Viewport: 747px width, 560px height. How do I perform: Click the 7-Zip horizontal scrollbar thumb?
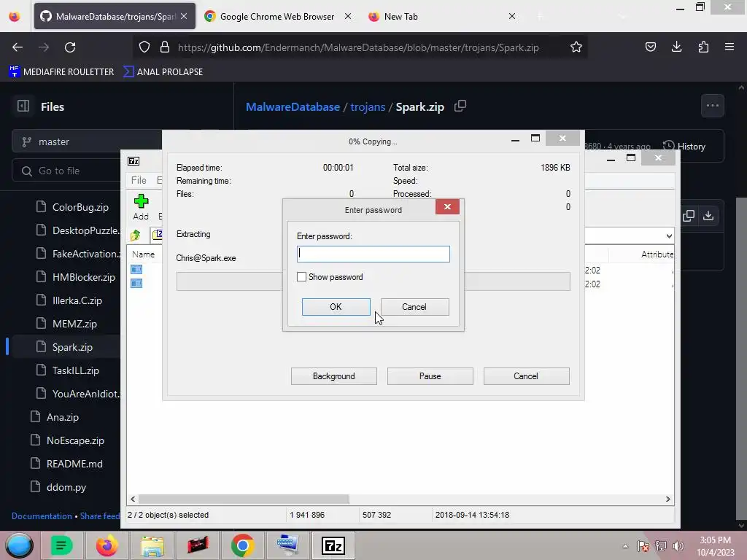(244, 499)
